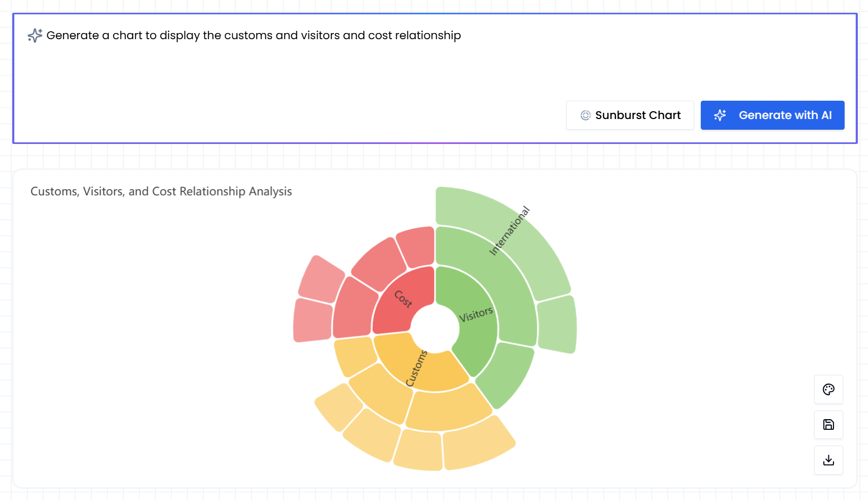
Task: Click the chart title text
Action: coord(161,191)
